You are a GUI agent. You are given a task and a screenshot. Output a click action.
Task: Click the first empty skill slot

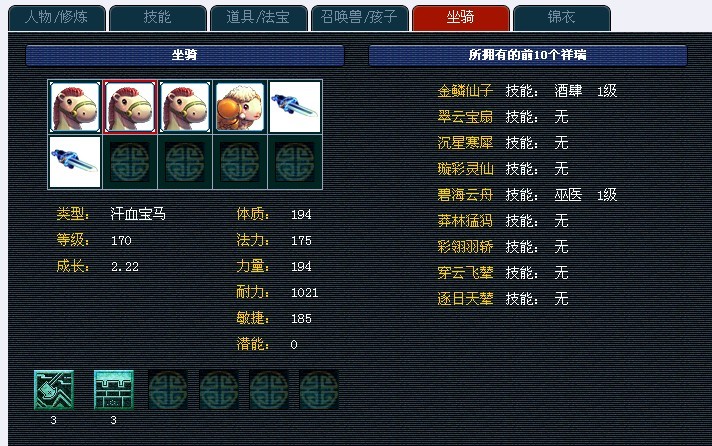pyautogui.click(x=168, y=390)
